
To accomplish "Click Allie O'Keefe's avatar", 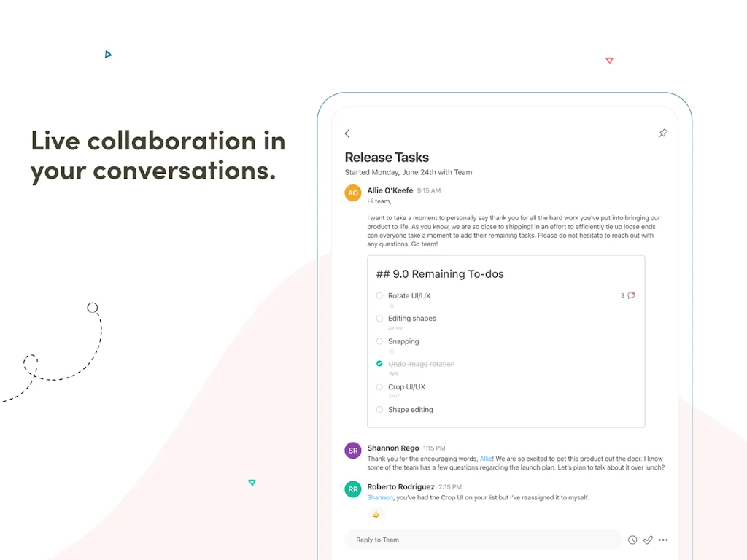I will point(352,192).
